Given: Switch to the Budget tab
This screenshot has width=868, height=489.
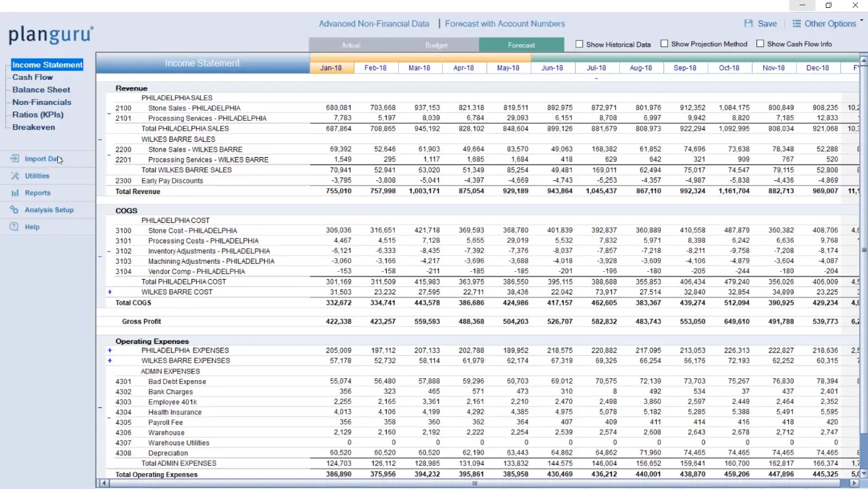Looking at the screenshot, I should pos(436,45).
